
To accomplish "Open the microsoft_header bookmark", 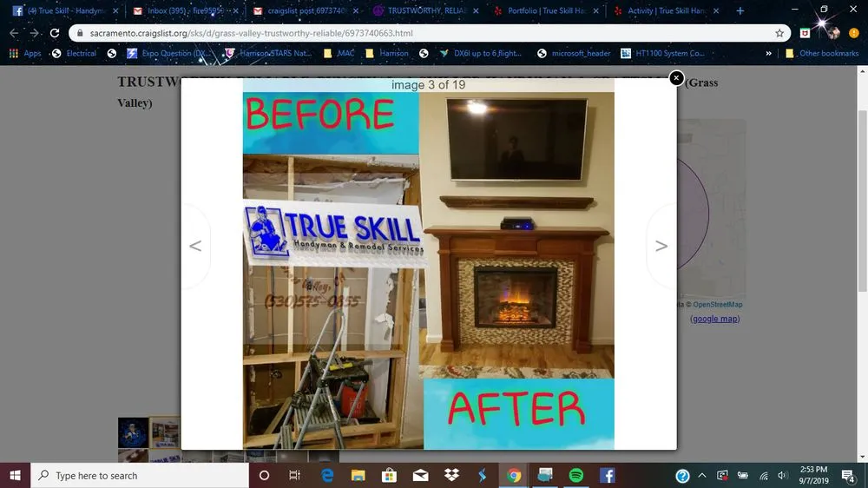I will [x=574, y=53].
